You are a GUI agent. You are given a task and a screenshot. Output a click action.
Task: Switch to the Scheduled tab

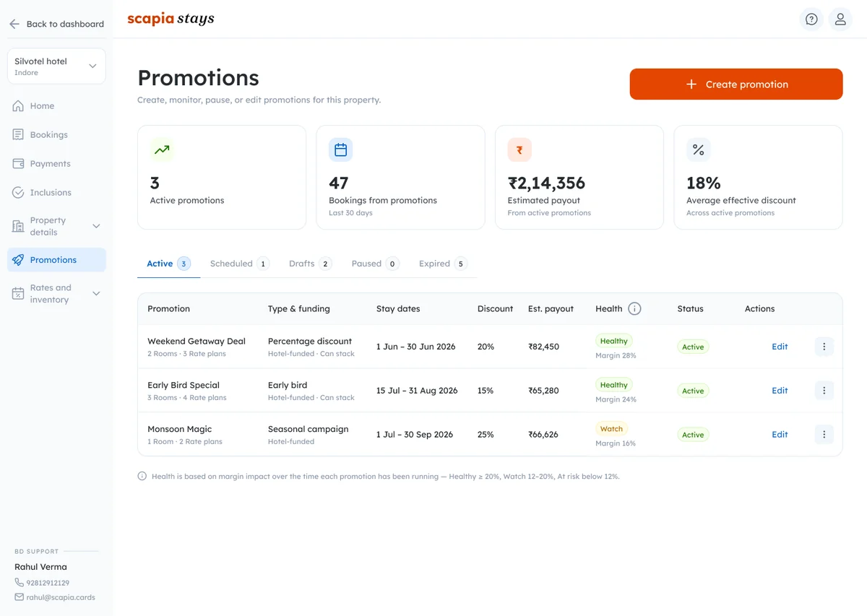click(x=239, y=264)
